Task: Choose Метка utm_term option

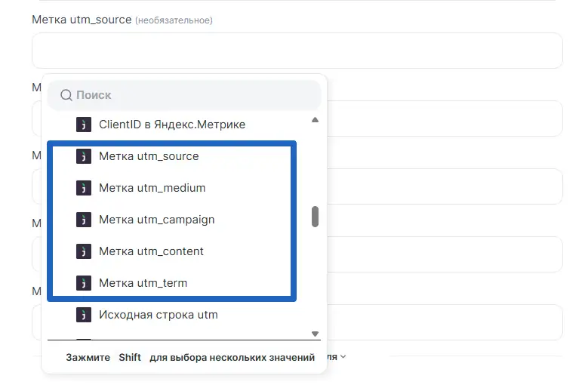Action: coord(143,283)
